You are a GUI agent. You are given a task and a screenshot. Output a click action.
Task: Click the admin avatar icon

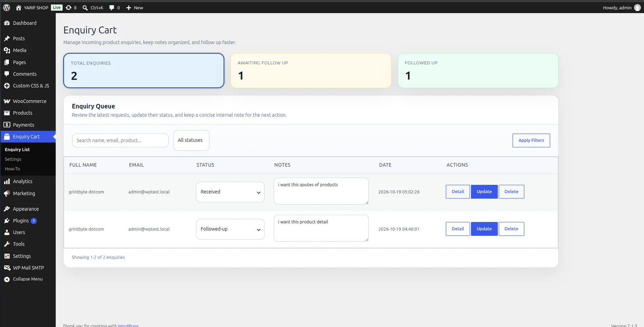click(637, 8)
